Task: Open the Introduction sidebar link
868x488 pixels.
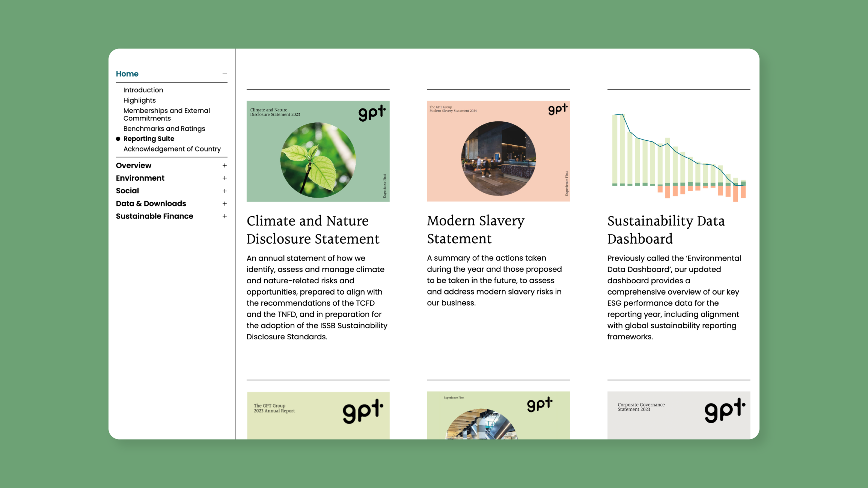Action: tap(143, 90)
